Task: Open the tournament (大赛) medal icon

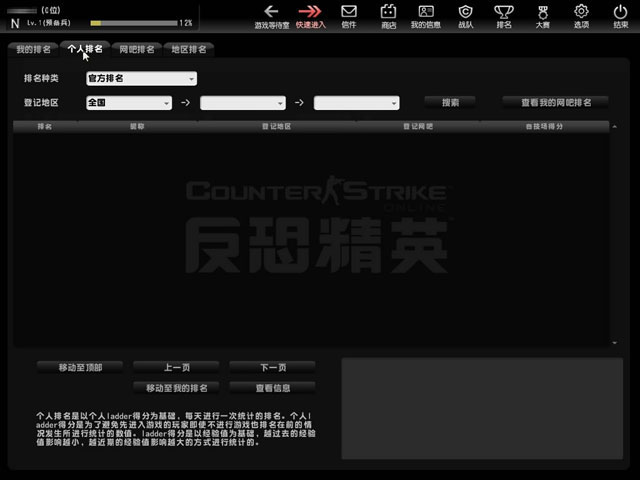Action: coord(542,16)
